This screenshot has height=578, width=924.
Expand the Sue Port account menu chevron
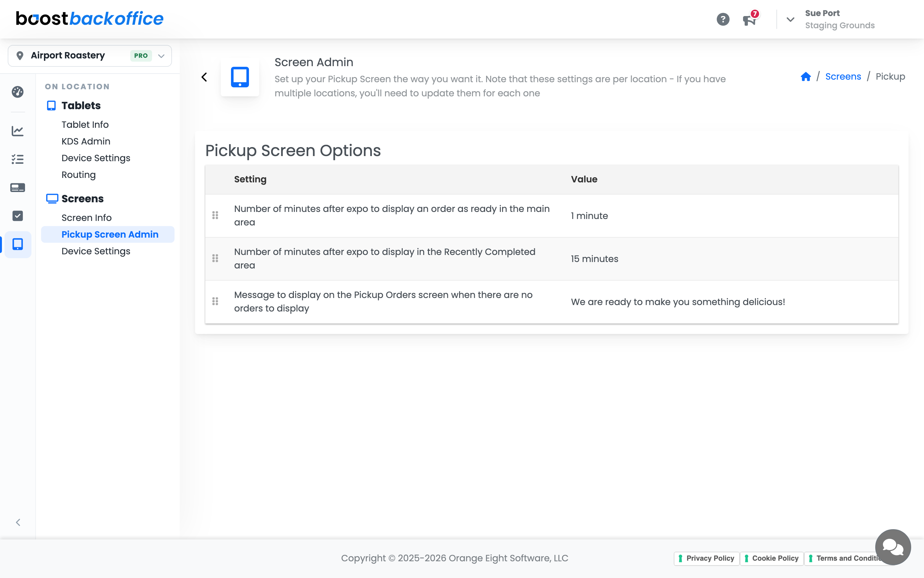pos(790,19)
